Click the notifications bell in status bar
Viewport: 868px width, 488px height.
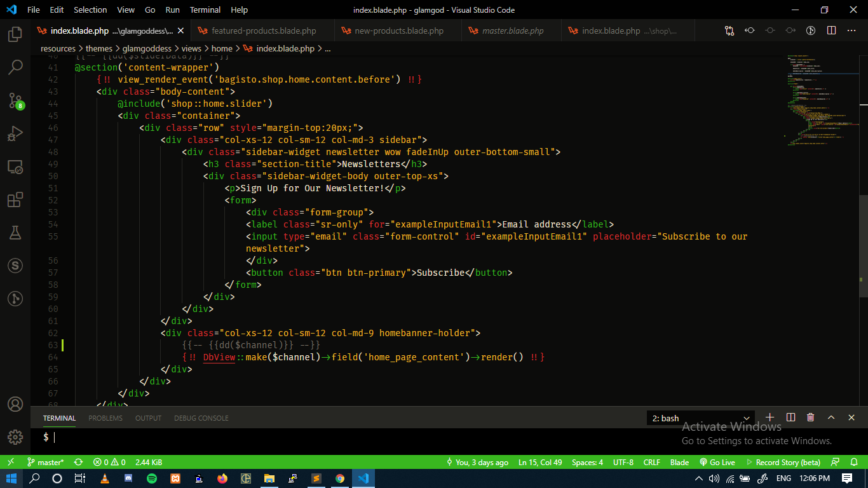[x=853, y=462]
